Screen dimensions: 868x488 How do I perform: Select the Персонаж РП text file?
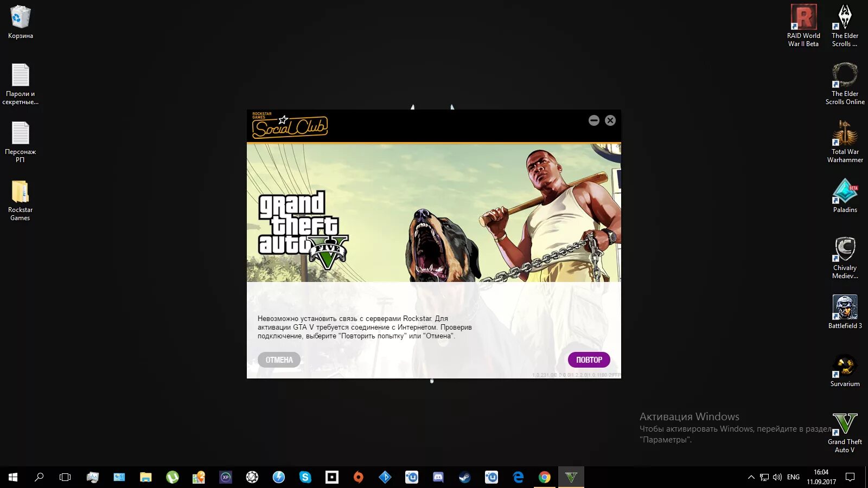point(21,142)
